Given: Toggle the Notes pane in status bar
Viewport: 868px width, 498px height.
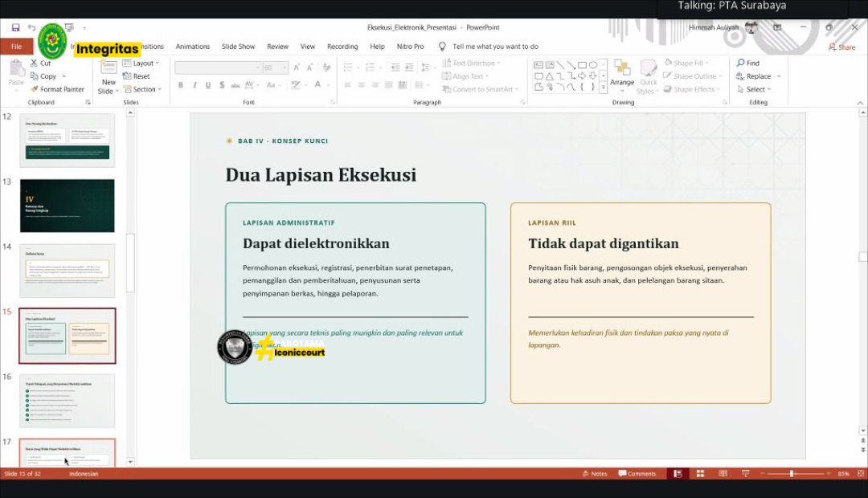Looking at the screenshot, I should 595,474.
